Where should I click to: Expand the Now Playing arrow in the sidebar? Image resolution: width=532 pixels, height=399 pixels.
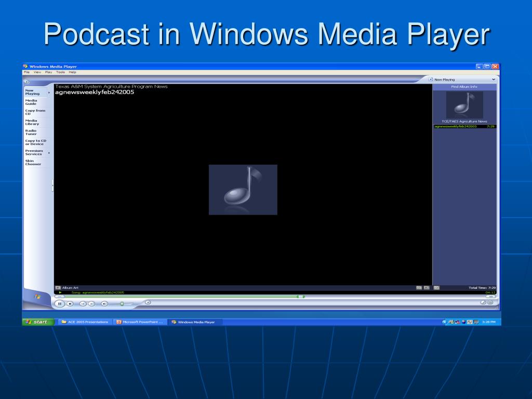[49, 92]
